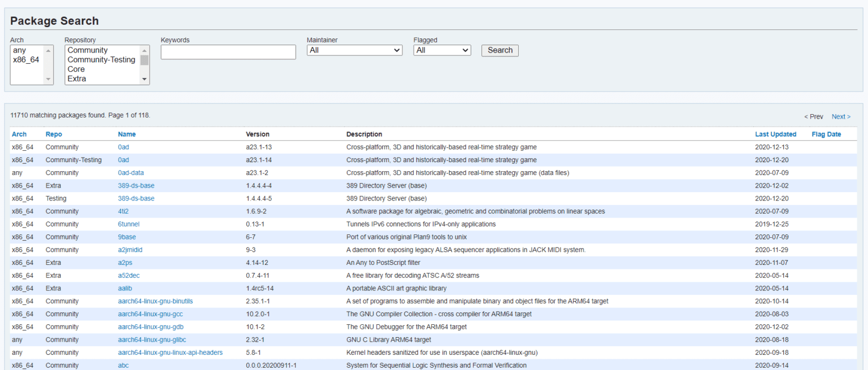Open the Flagged dropdown
The width and height of the screenshot is (868, 370).
[442, 50]
